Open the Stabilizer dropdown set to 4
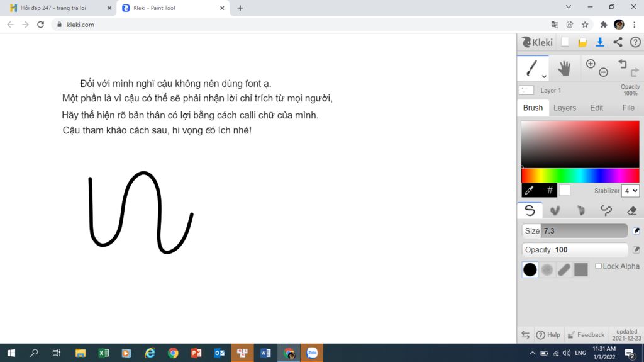Screen dimensions: 644x362 click(x=630, y=191)
